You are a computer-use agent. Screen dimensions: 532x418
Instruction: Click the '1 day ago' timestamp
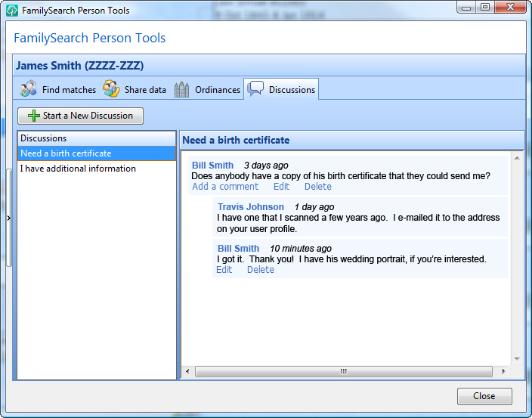pyautogui.click(x=314, y=207)
